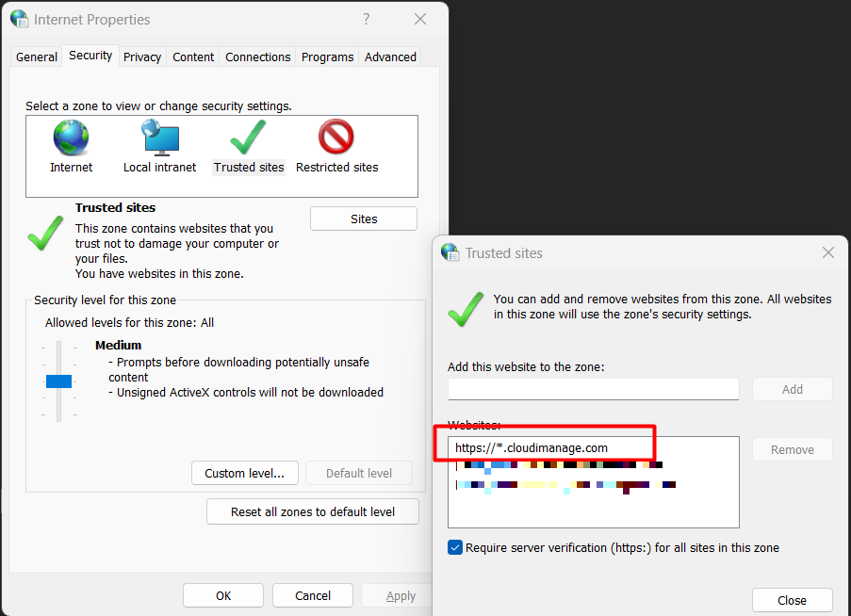The image size is (851, 616).
Task: Click the Sites button
Action: [x=363, y=219]
